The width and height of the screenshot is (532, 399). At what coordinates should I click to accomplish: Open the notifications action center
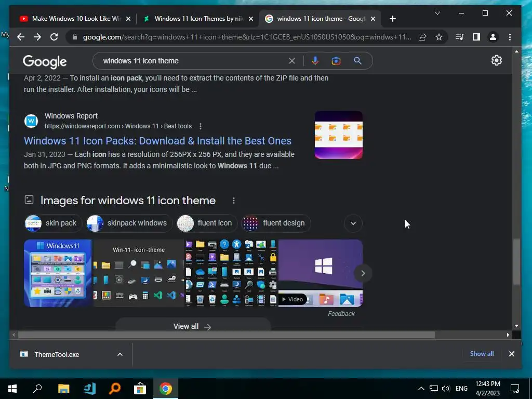coord(515,389)
